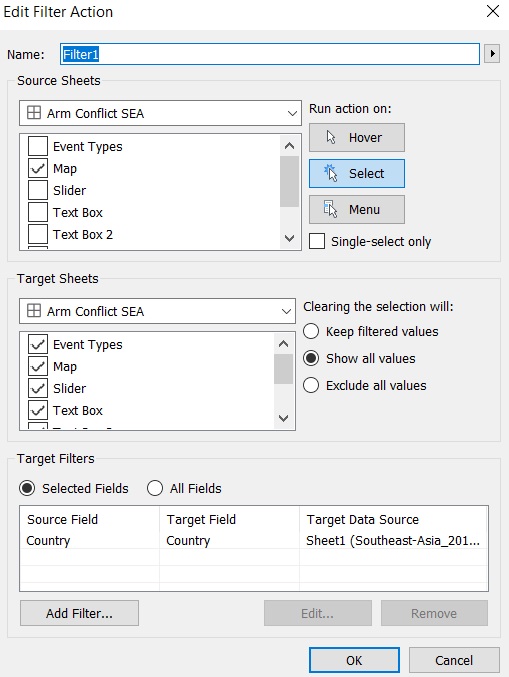Click scroll-down arrow in Target Sheets list

point(283,418)
